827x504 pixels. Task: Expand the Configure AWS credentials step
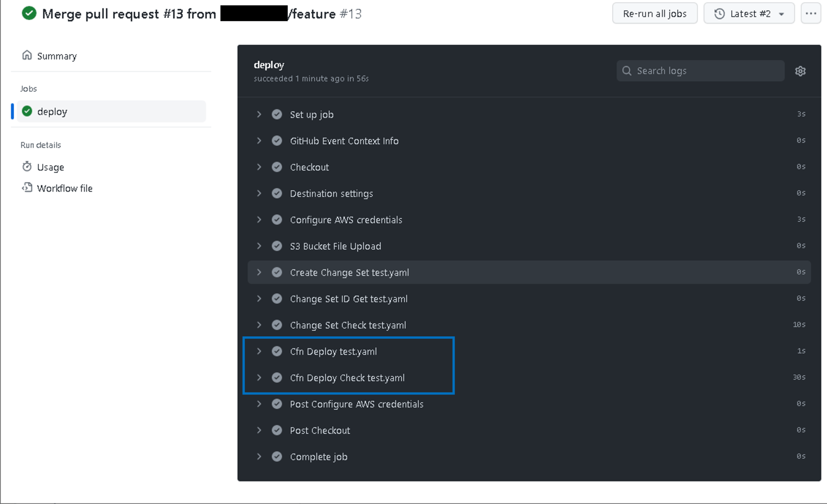(259, 220)
